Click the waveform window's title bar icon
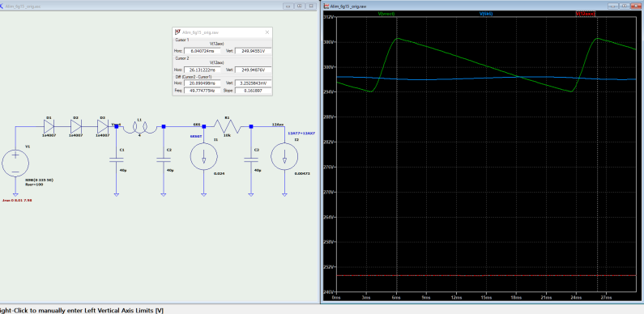Viewport: 644px width, 314px height. pos(326,6)
